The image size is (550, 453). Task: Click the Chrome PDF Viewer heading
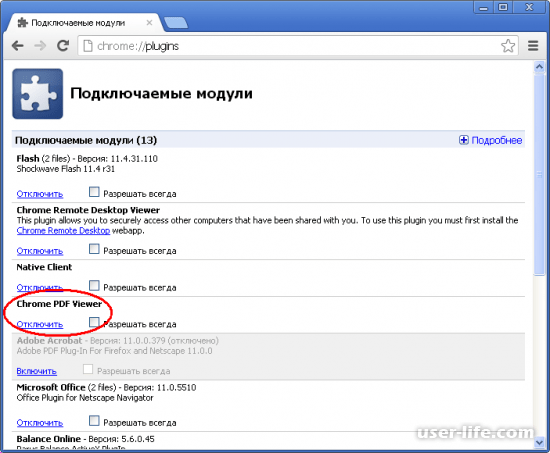pos(59,304)
